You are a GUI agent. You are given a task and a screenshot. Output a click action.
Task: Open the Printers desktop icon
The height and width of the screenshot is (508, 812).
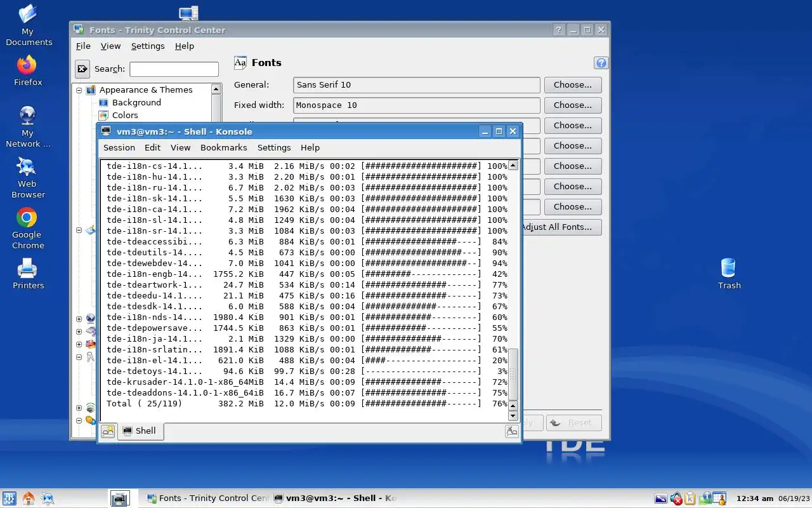28,274
